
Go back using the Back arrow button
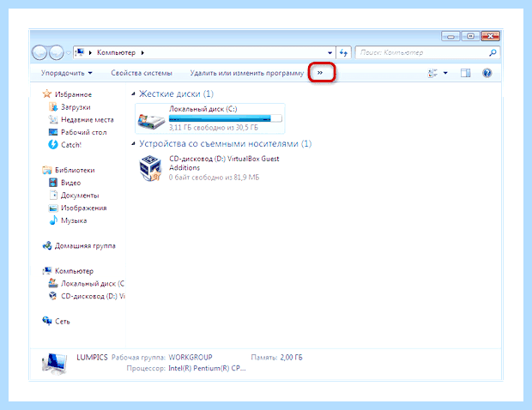[x=39, y=52]
